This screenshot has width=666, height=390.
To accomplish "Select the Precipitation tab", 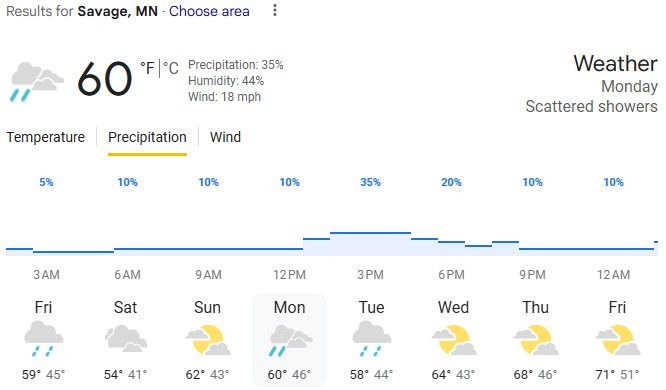I will [x=147, y=137].
